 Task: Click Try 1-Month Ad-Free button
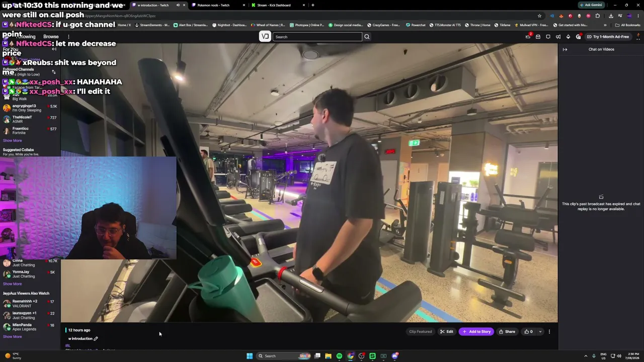tap(608, 37)
